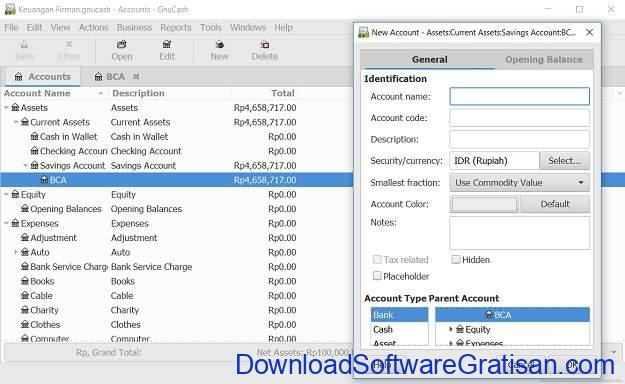Viewport: 625px width, 384px height.
Task: Open the Help menu
Action: 283,28
